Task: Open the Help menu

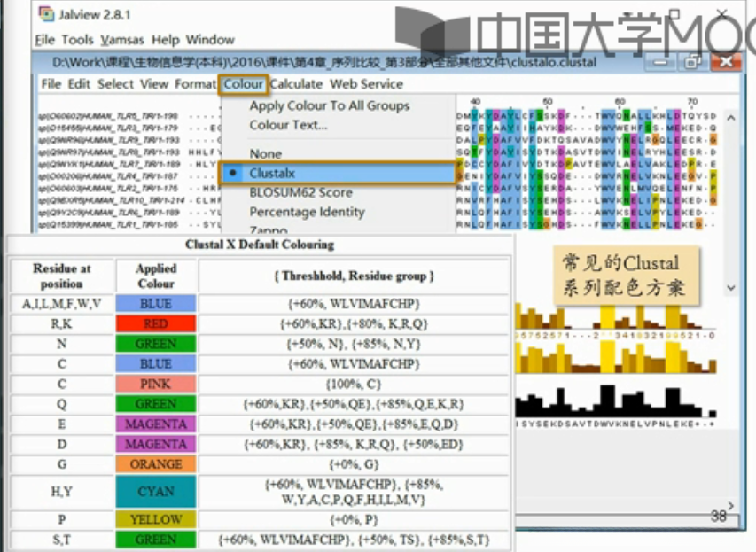Action: coord(165,40)
